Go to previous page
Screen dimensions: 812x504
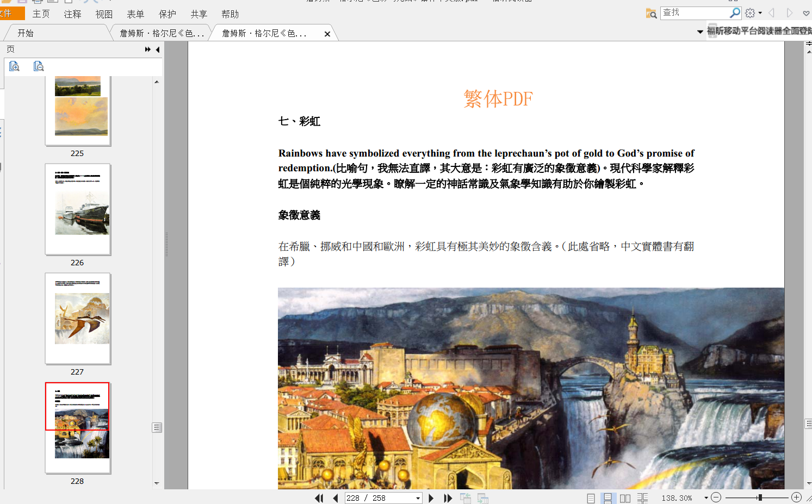click(x=336, y=498)
